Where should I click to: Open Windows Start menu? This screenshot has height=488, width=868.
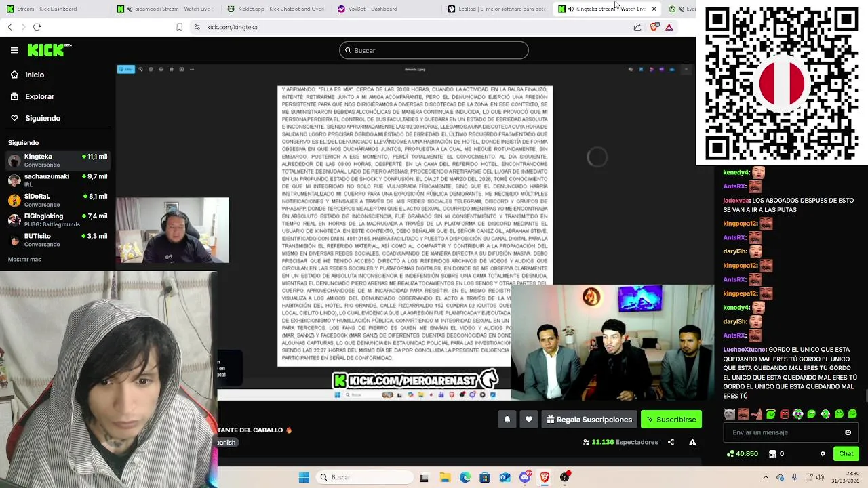(304, 477)
